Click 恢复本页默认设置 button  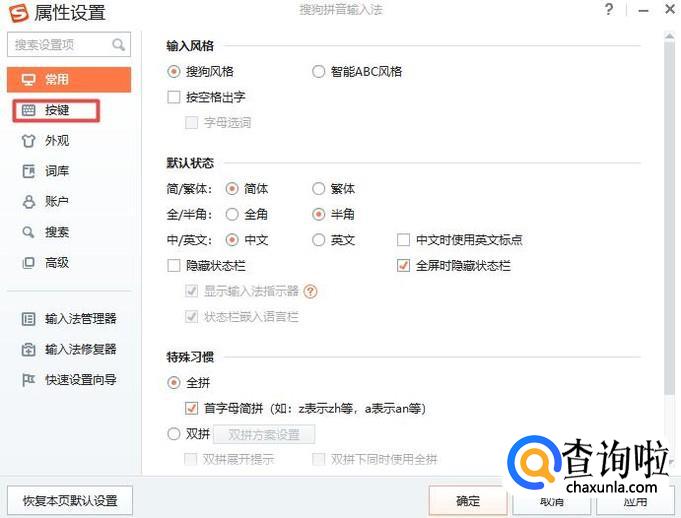tap(70, 501)
